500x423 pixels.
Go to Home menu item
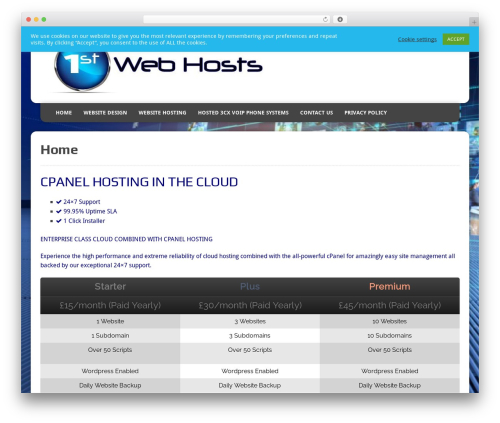[x=64, y=113]
